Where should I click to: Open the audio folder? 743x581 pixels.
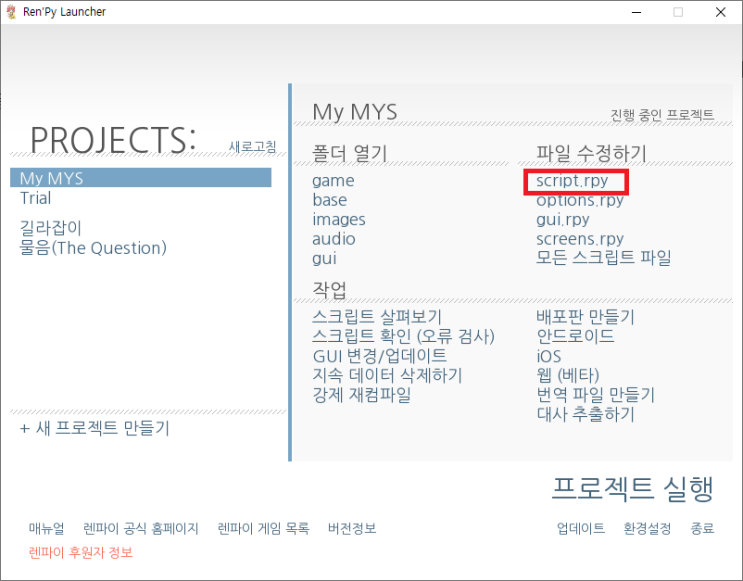pyautogui.click(x=334, y=239)
